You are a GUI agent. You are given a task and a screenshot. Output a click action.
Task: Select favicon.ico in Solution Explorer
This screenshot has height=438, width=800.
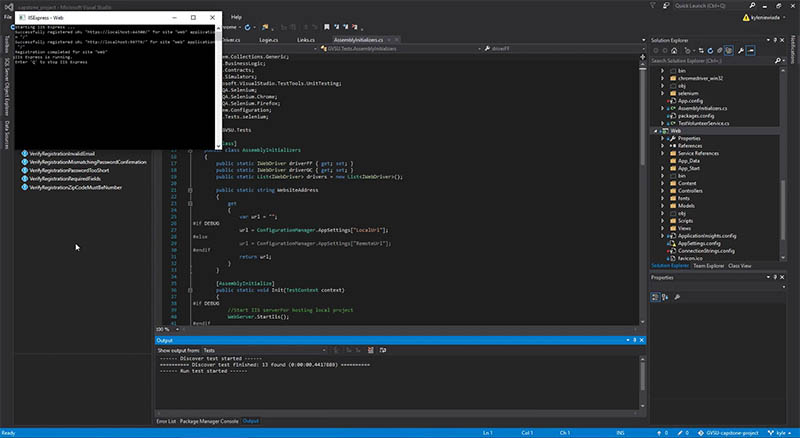click(690, 258)
